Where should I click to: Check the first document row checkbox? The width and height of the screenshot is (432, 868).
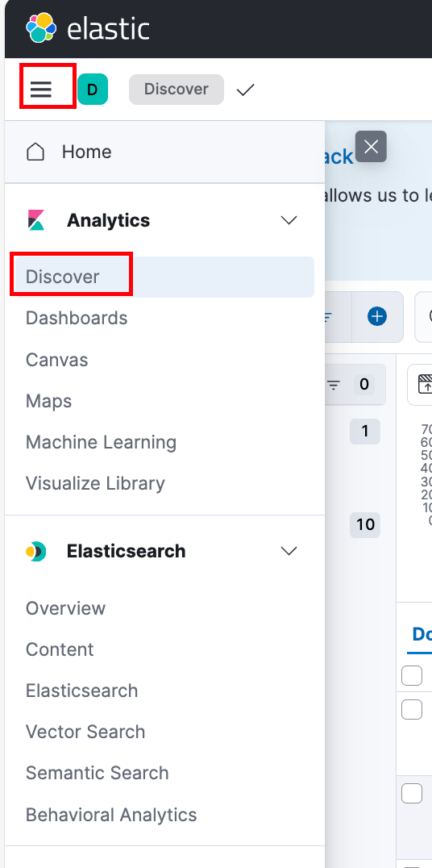(412, 709)
